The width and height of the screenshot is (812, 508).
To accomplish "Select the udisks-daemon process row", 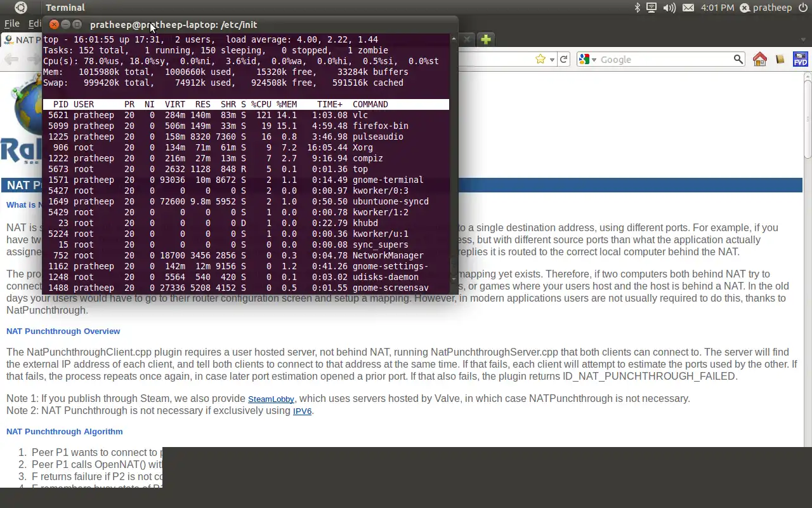I will point(246,277).
